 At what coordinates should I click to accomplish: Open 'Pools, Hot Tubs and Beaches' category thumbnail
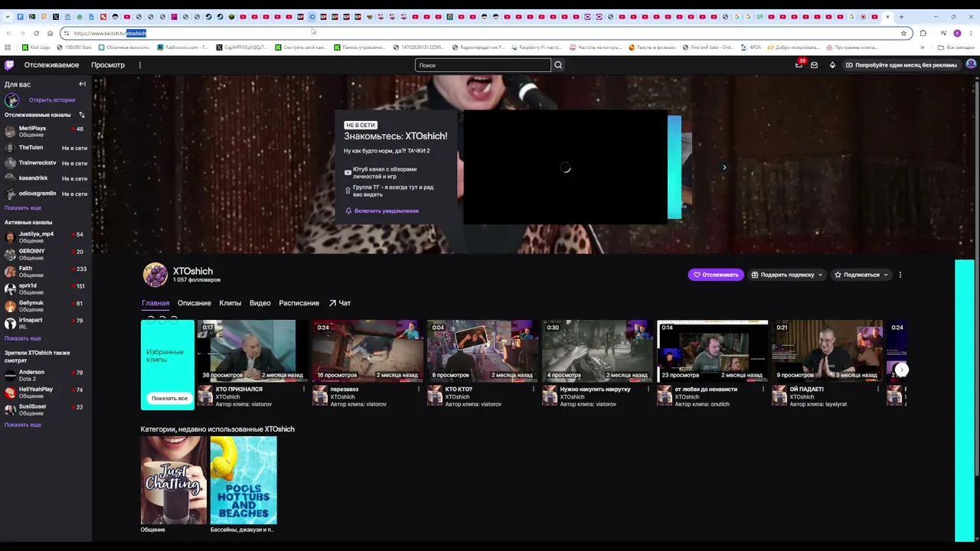pos(243,480)
